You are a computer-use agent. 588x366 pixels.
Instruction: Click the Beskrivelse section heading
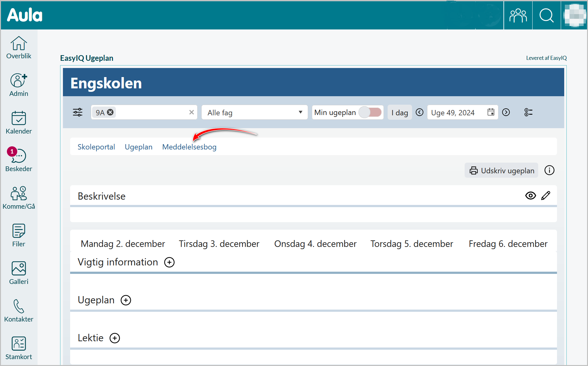tap(101, 196)
